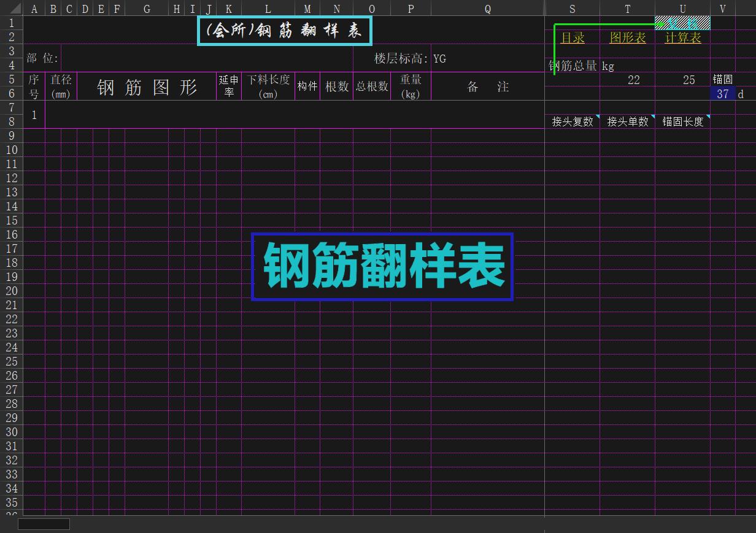
Task: Select row 20 header
Action: [12, 291]
